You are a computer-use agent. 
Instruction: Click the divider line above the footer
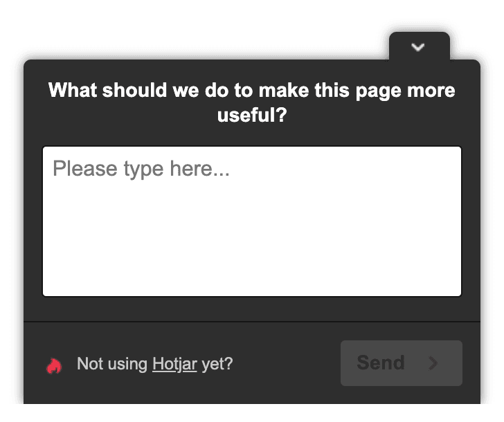[252, 321]
